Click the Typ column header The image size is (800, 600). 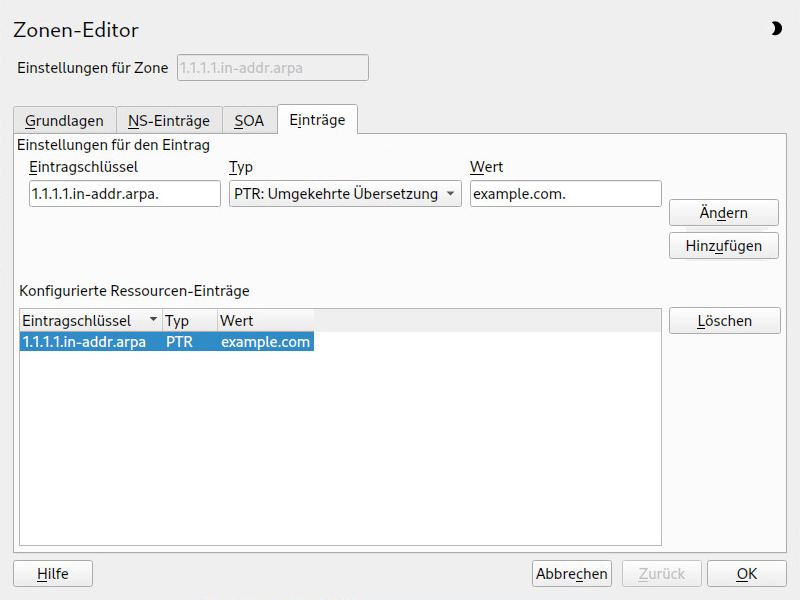[190, 320]
